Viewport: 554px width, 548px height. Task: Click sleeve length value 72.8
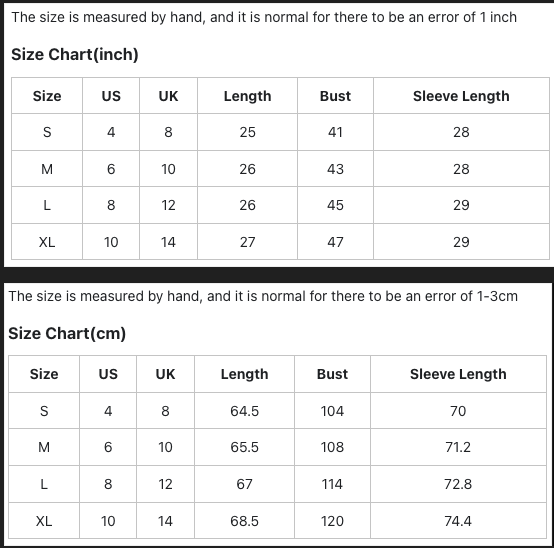(458, 484)
